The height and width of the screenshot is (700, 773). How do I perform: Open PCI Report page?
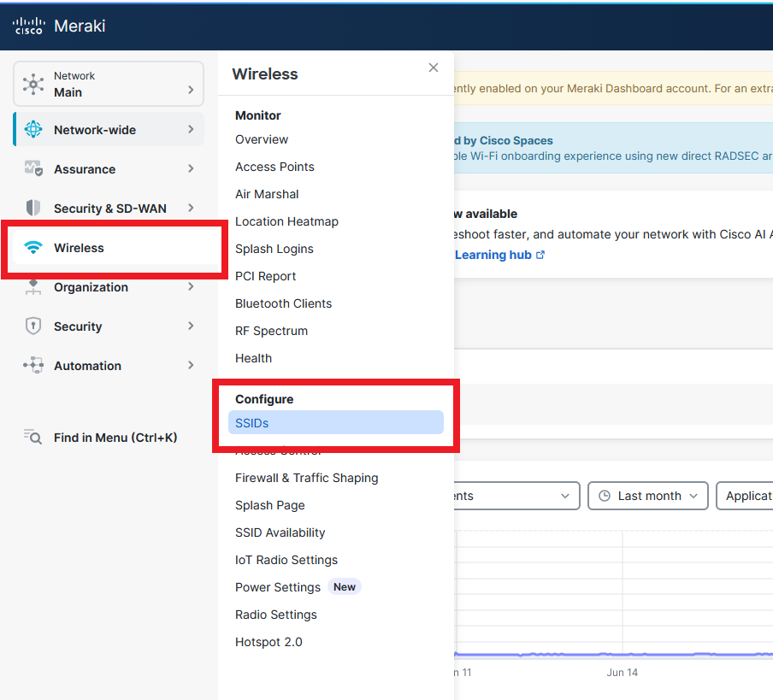click(265, 276)
